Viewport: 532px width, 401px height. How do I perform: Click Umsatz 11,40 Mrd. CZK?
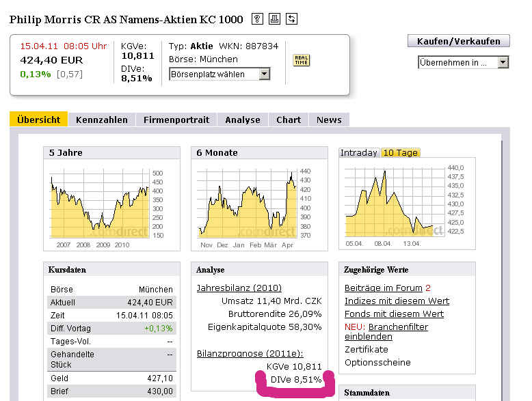[271, 301]
